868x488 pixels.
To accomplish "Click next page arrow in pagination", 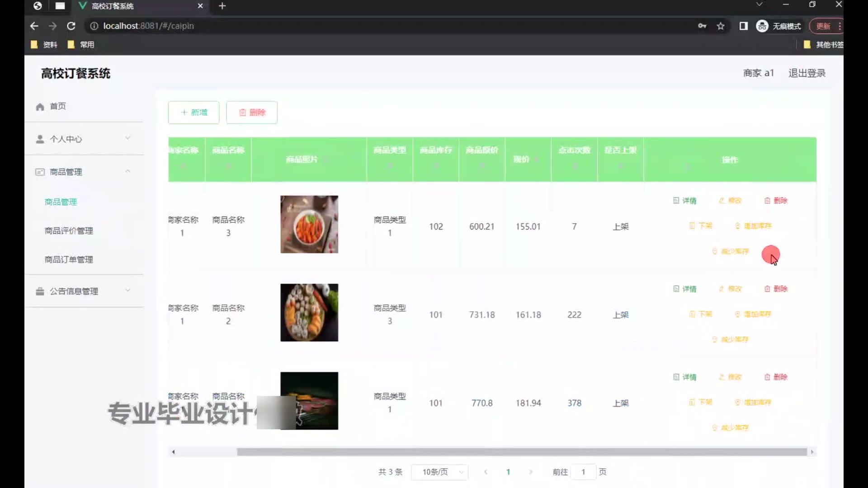I will pos(531,472).
